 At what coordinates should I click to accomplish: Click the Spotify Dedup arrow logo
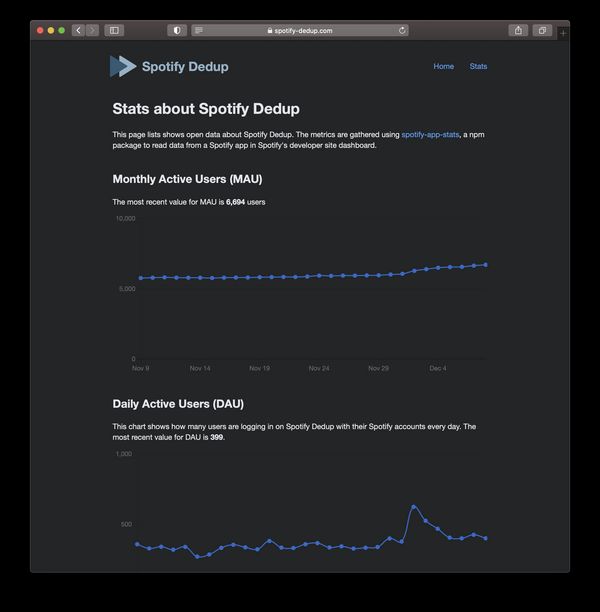click(x=123, y=66)
